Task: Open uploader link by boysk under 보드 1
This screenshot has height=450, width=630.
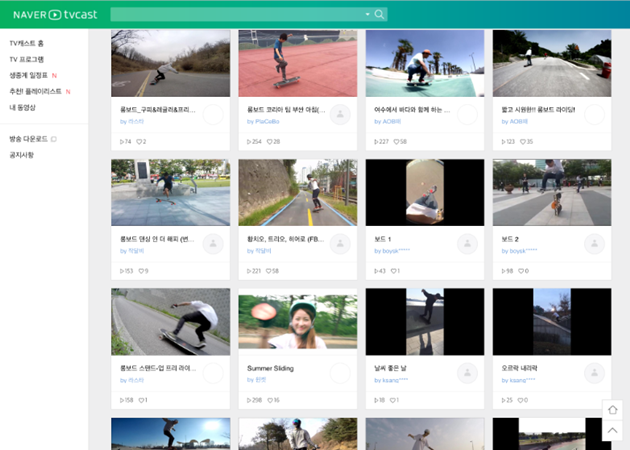Action: pos(392,251)
